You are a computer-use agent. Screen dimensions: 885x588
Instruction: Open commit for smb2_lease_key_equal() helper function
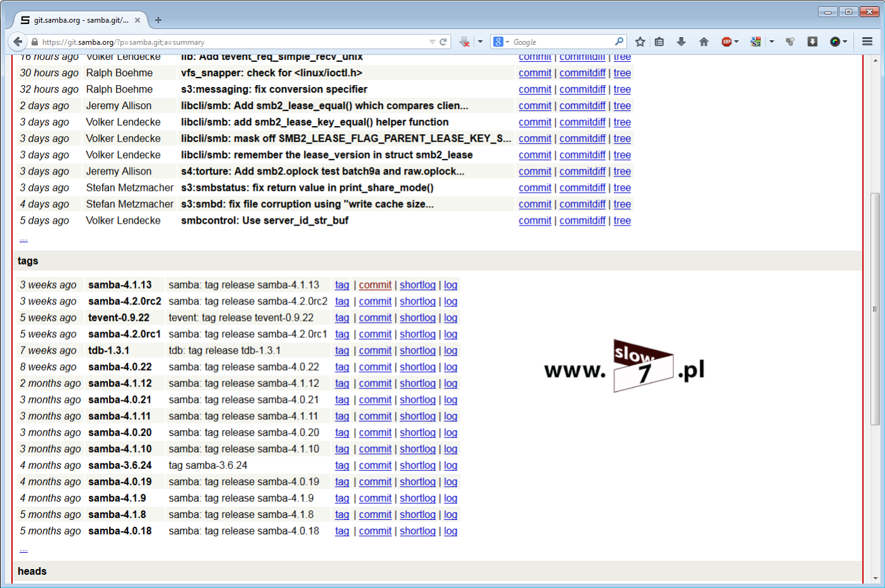coord(535,122)
